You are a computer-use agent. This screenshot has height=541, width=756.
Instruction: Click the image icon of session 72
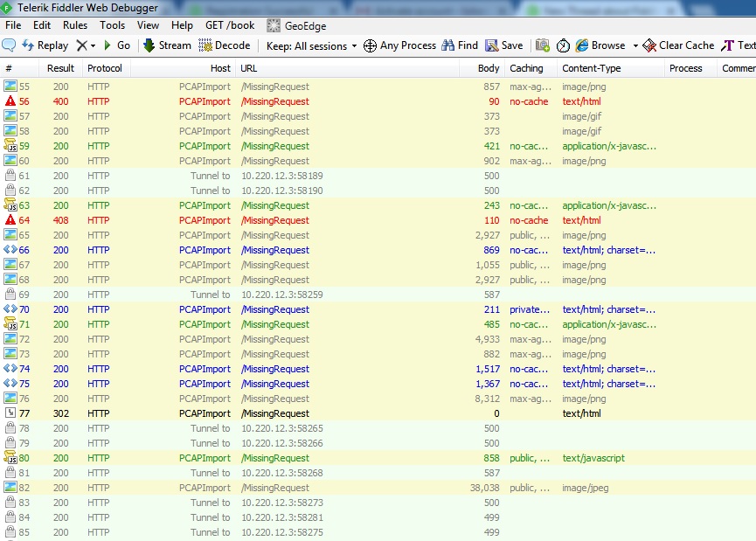click(10, 338)
